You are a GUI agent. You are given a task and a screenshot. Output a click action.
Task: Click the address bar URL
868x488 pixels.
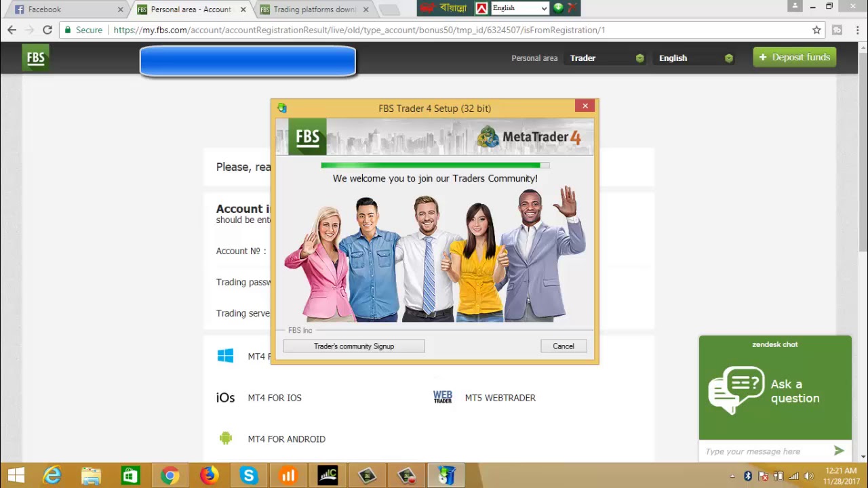359,30
